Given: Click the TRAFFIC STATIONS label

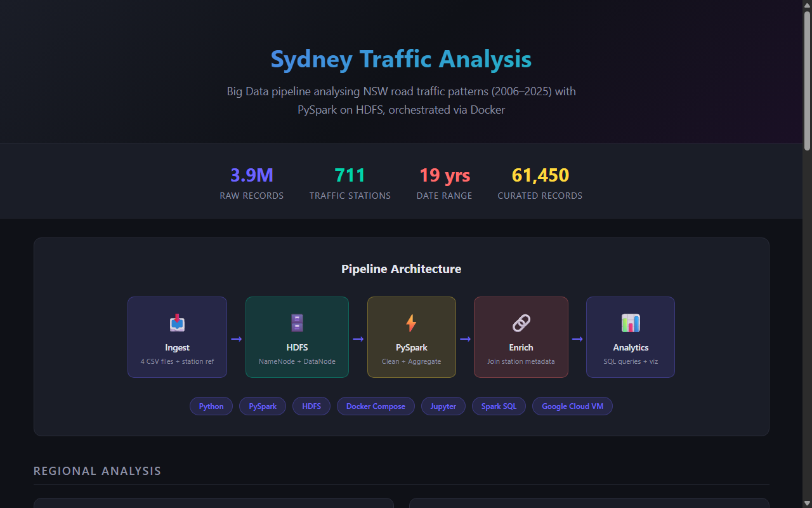Looking at the screenshot, I should (x=350, y=196).
